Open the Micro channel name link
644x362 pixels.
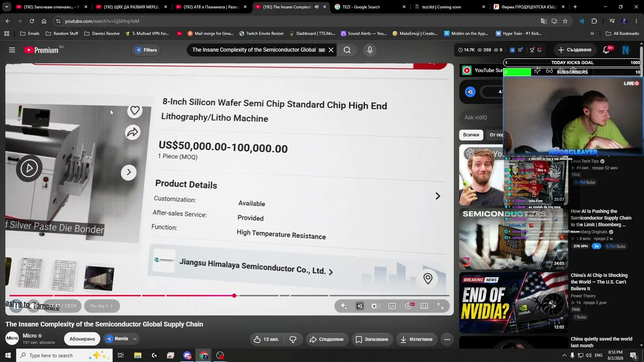coord(30,335)
